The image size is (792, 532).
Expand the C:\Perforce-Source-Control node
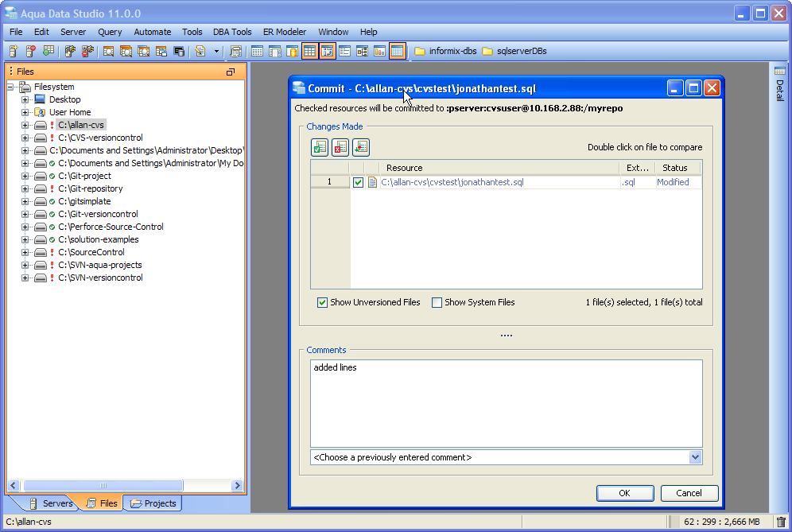[25, 227]
